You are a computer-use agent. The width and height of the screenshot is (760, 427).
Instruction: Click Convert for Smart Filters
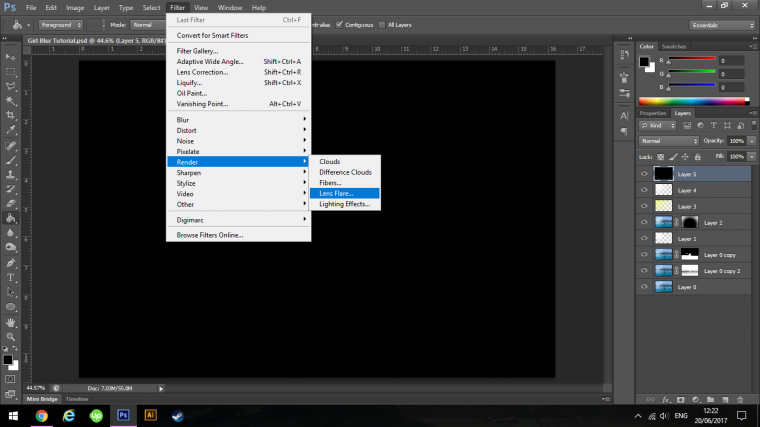pyautogui.click(x=239, y=35)
